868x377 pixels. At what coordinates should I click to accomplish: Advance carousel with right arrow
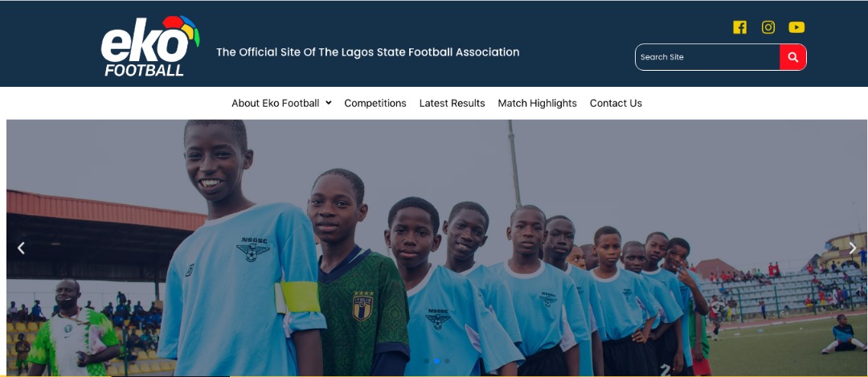(x=853, y=248)
